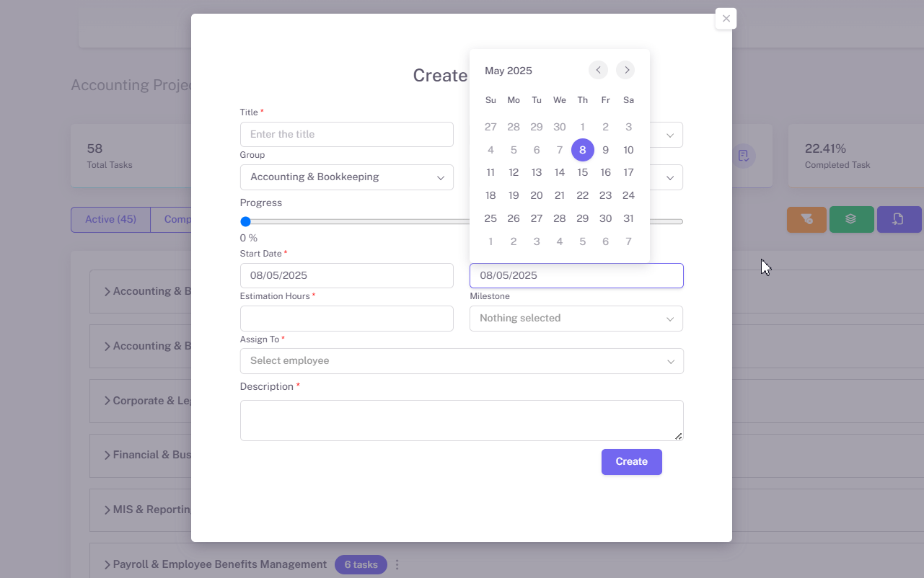Open the Assign To employee dropdown

click(x=462, y=361)
